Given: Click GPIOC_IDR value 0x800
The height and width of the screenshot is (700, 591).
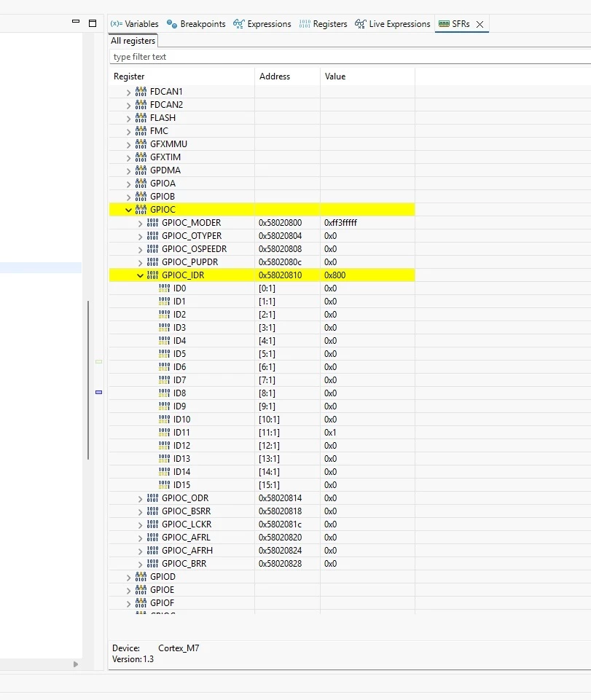Looking at the screenshot, I should tap(334, 275).
